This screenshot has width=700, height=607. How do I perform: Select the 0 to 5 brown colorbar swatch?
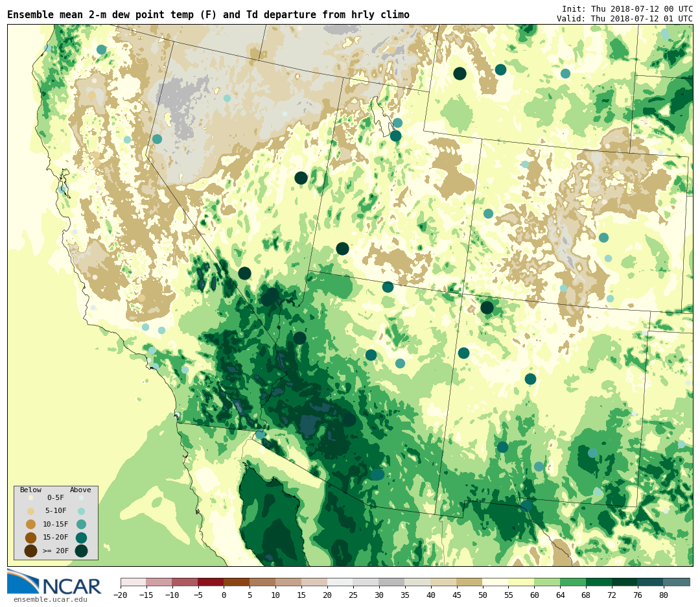[237, 582]
